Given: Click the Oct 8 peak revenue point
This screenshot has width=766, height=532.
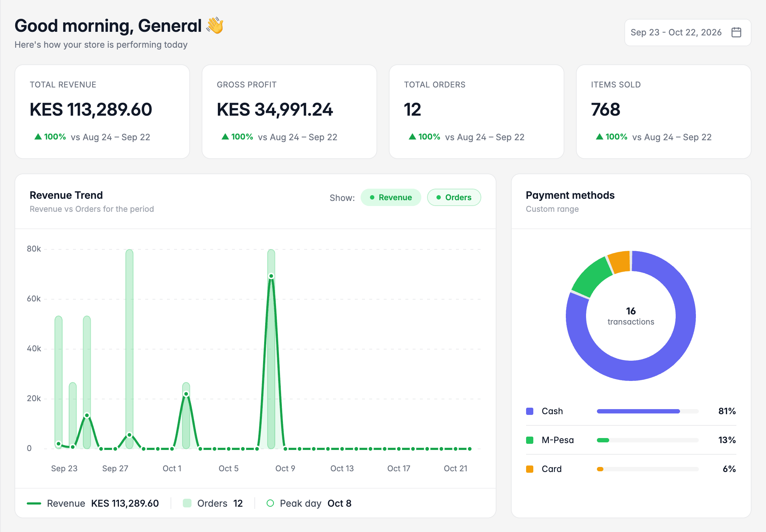Looking at the screenshot, I should [x=271, y=276].
